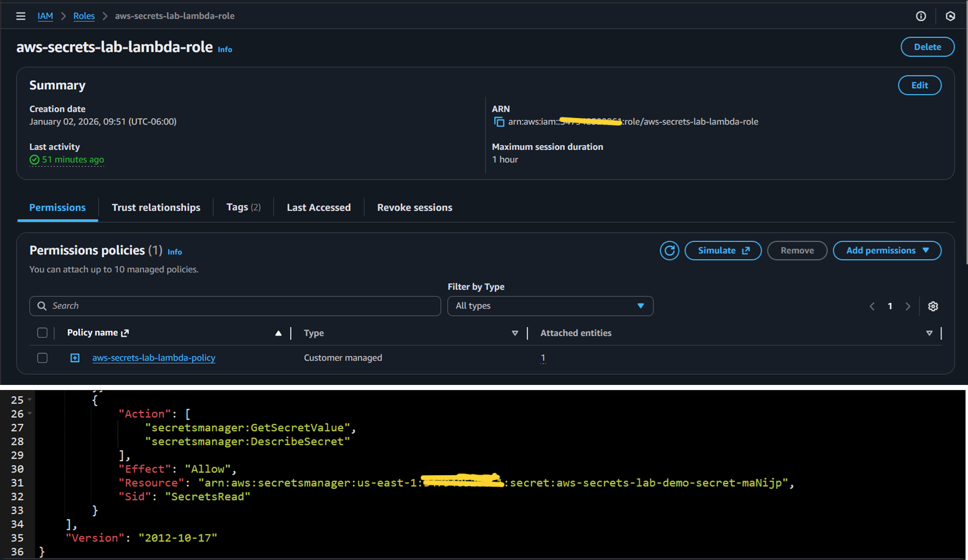The width and height of the screenshot is (968, 560).
Task: Click inside the policy search field
Action: [235, 306]
